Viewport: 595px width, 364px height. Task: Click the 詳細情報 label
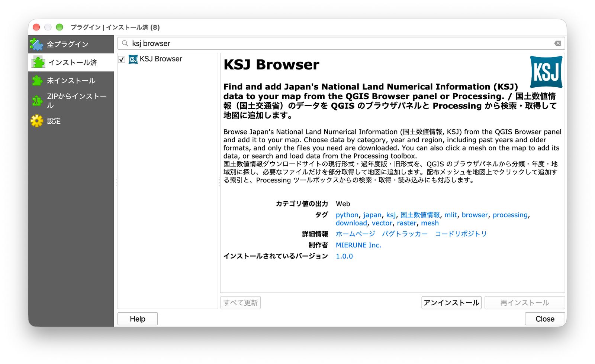coord(315,234)
